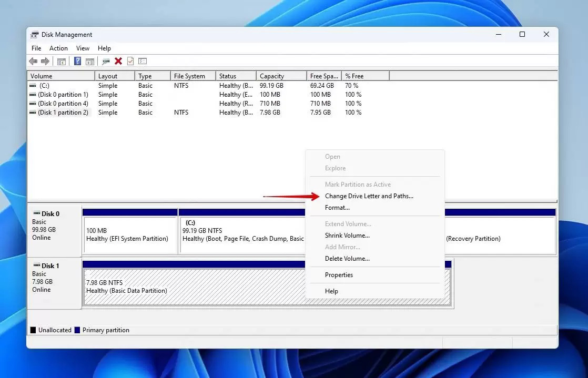
Task: Click the Back arrow toolbar icon
Action: 33,62
